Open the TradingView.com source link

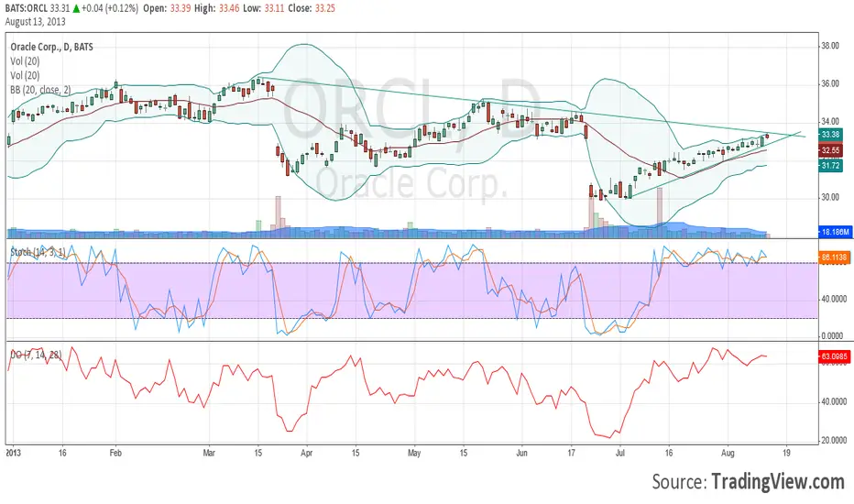click(x=778, y=482)
